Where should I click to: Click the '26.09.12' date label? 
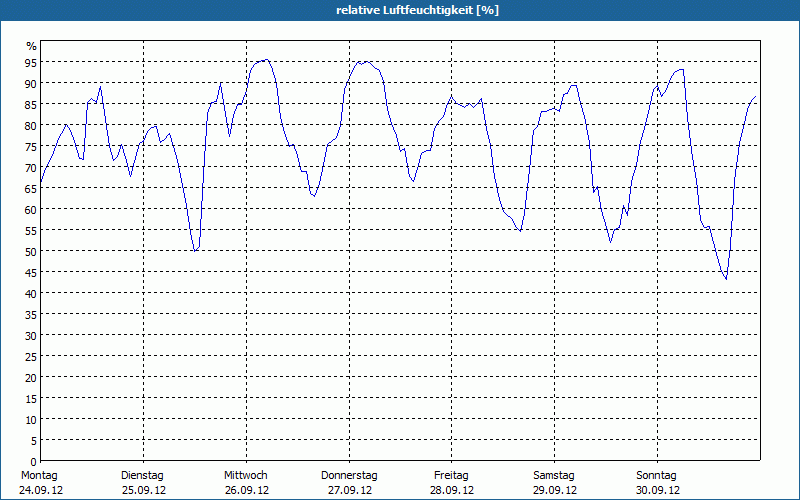point(247,490)
